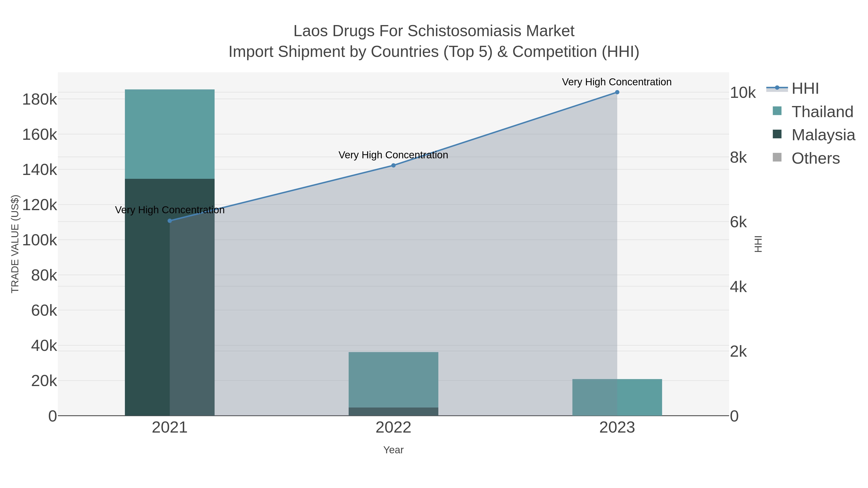Select the 2022 Thailand bar segment
The height and width of the screenshot is (488, 868).
(x=393, y=380)
